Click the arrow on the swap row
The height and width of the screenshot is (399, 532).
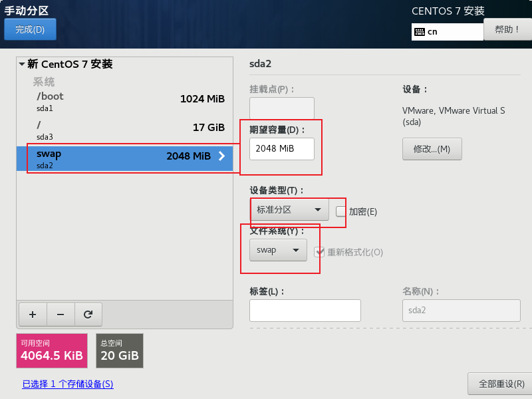[x=222, y=156]
